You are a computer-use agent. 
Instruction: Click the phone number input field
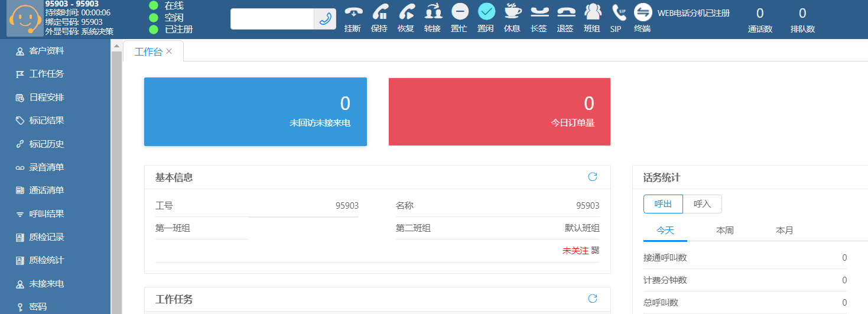[x=272, y=19]
